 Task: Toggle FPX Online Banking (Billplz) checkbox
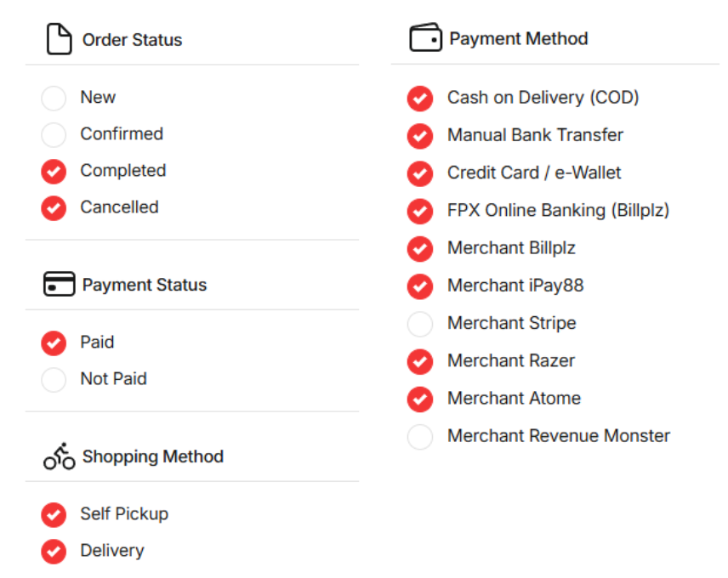point(420,210)
